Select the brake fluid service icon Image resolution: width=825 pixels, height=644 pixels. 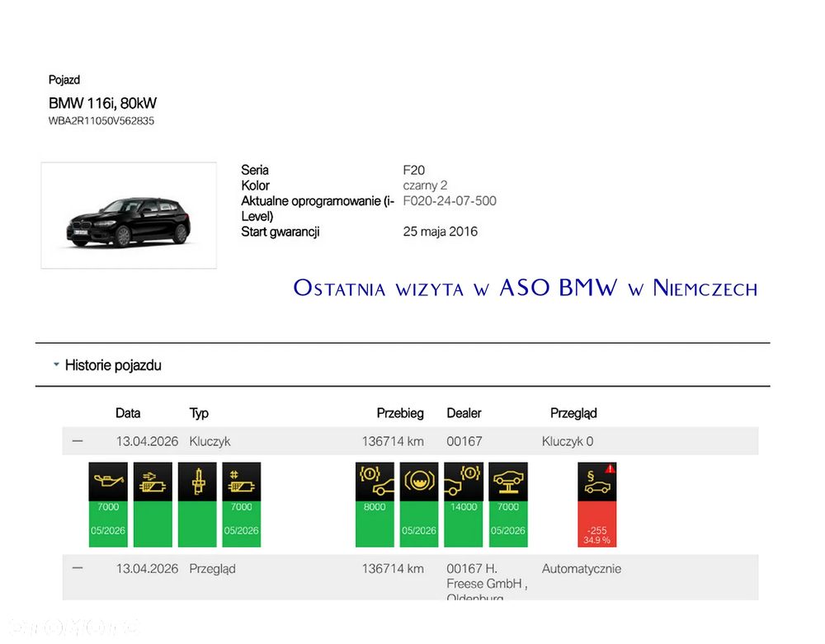tap(419, 482)
